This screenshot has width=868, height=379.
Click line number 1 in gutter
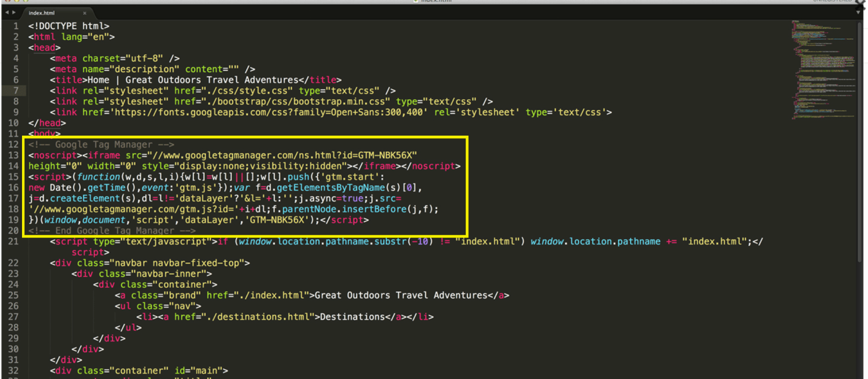coord(16,26)
